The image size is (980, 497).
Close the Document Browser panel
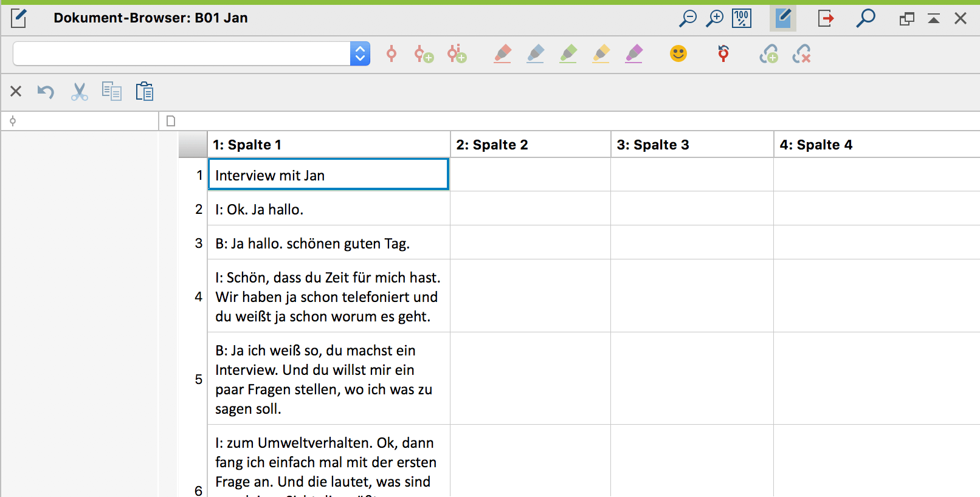pyautogui.click(x=961, y=19)
